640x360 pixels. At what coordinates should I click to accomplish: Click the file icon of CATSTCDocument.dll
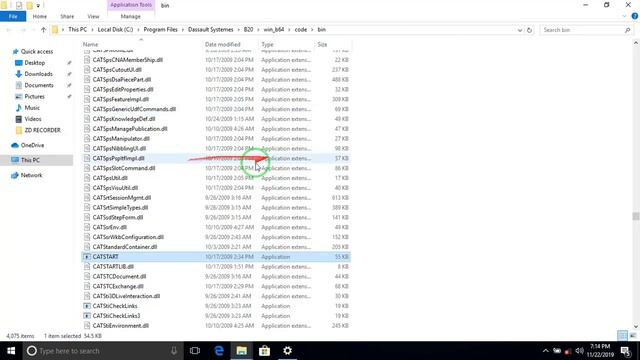click(x=87, y=276)
